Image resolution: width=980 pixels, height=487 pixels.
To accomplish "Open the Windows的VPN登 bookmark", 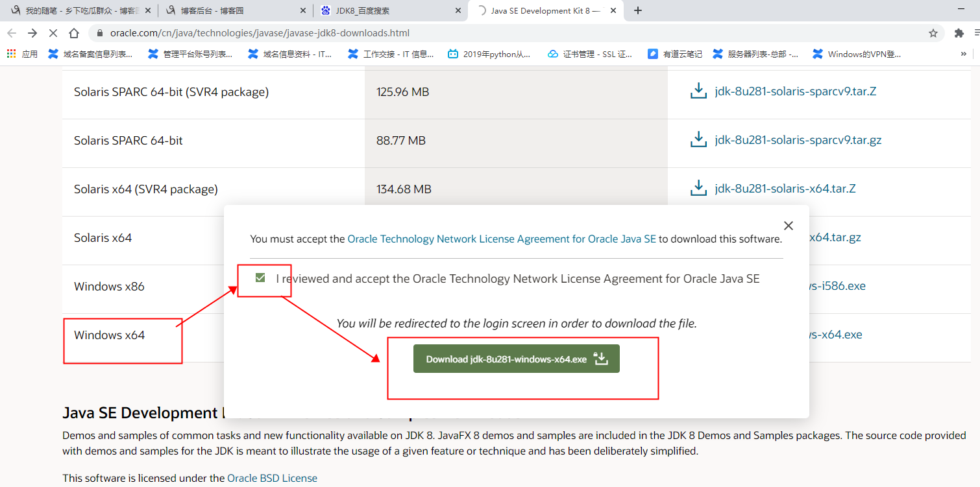I will coord(857,54).
